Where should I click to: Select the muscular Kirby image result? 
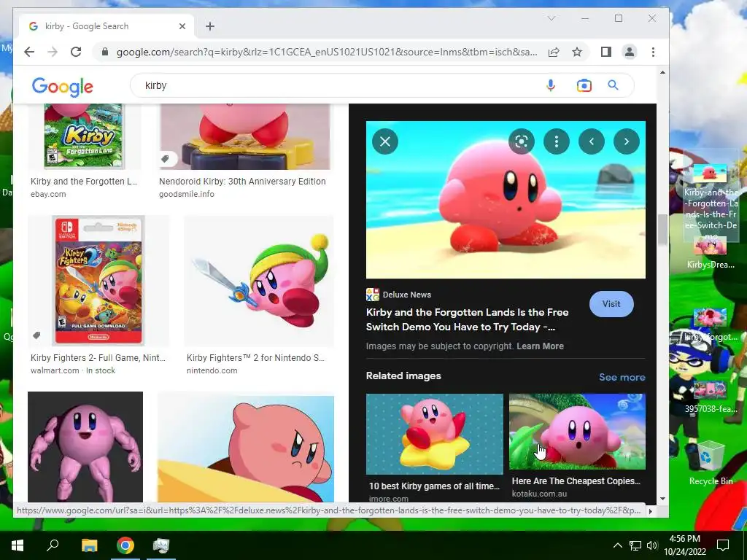pyautogui.click(x=85, y=447)
